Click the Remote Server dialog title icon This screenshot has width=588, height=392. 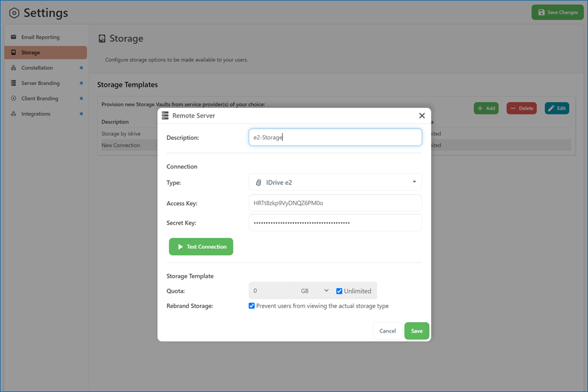point(165,116)
